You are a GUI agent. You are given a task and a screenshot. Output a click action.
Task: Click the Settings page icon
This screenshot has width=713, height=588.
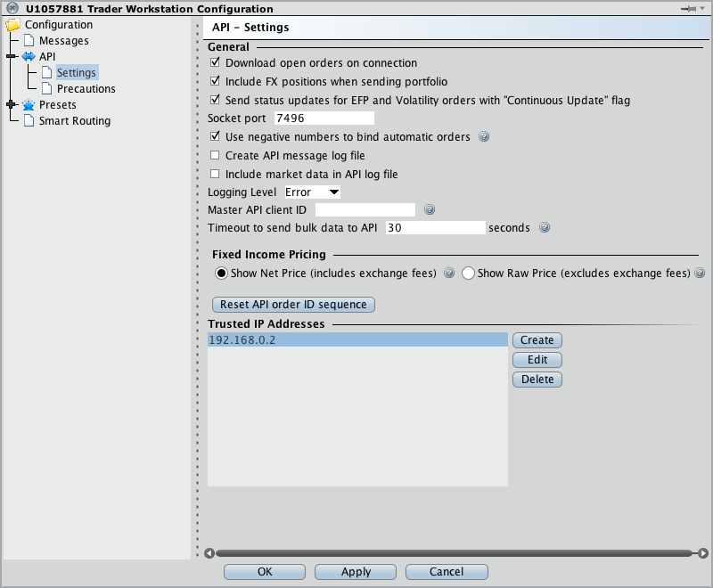click(x=46, y=72)
